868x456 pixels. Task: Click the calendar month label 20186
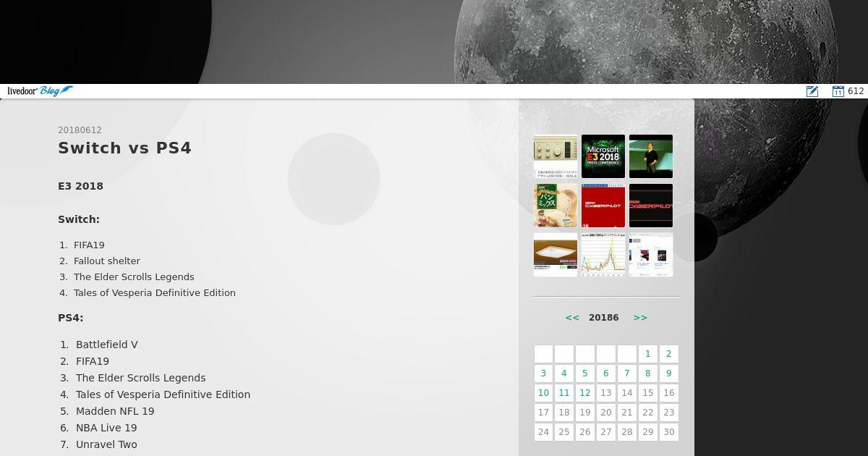click(x=603, y=318)
